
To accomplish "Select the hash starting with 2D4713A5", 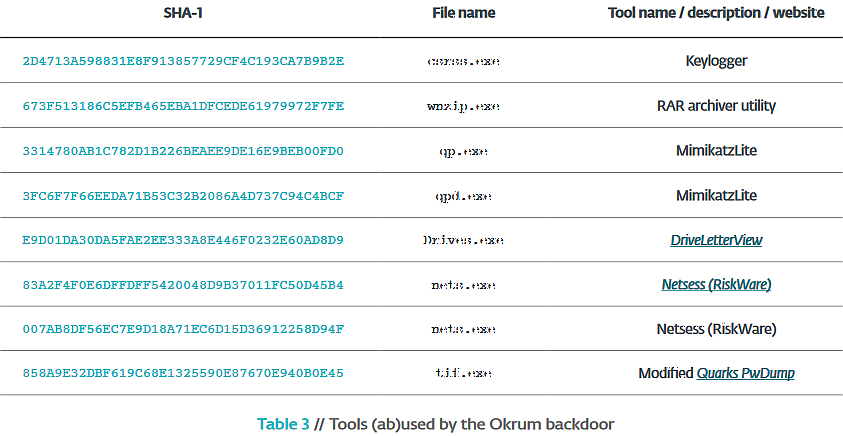I will pos(183,61).
